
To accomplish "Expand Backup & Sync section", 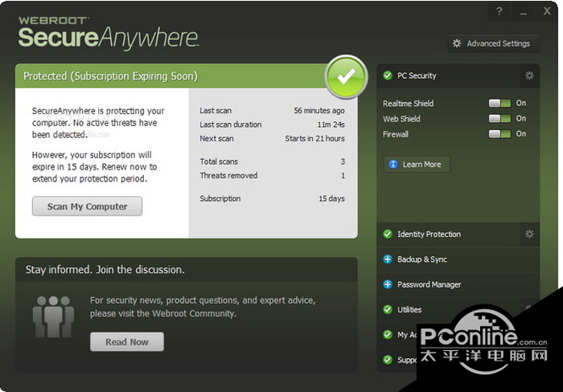I will point(458,259).
